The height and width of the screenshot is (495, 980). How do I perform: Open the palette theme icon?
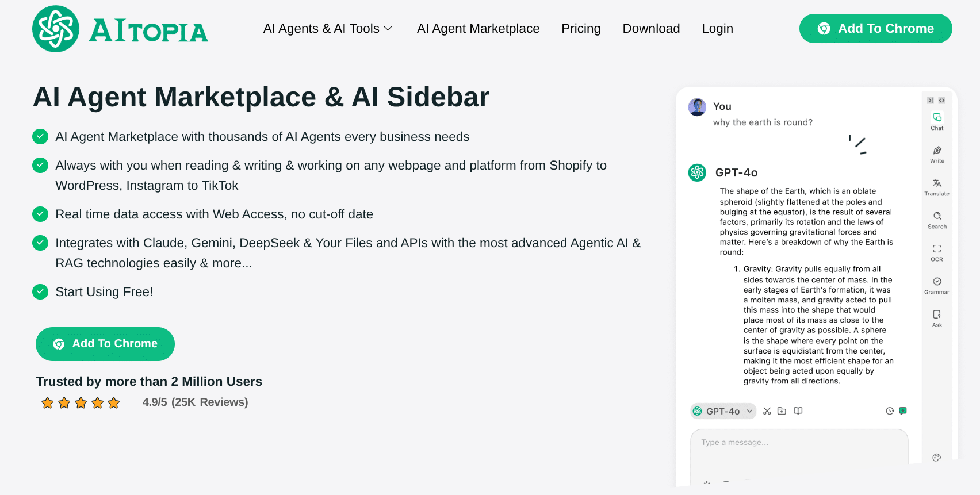pos(937,458)
